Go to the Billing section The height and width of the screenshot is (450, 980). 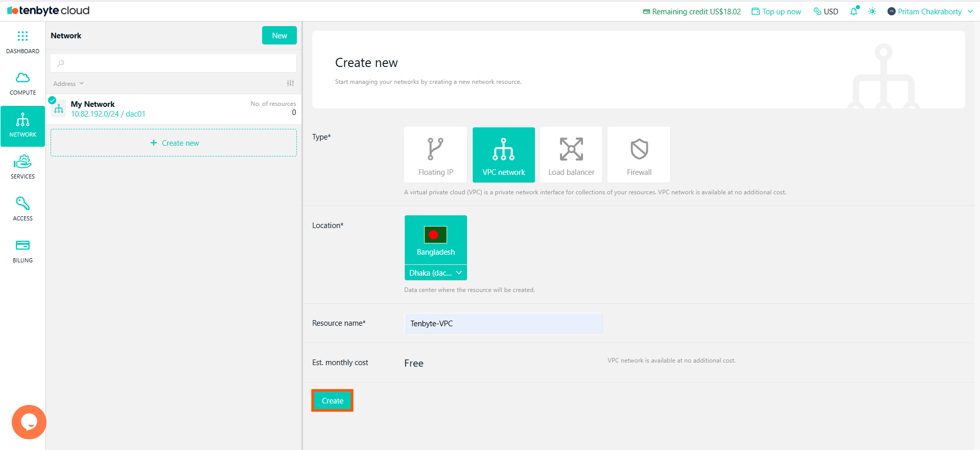[22, 252]
